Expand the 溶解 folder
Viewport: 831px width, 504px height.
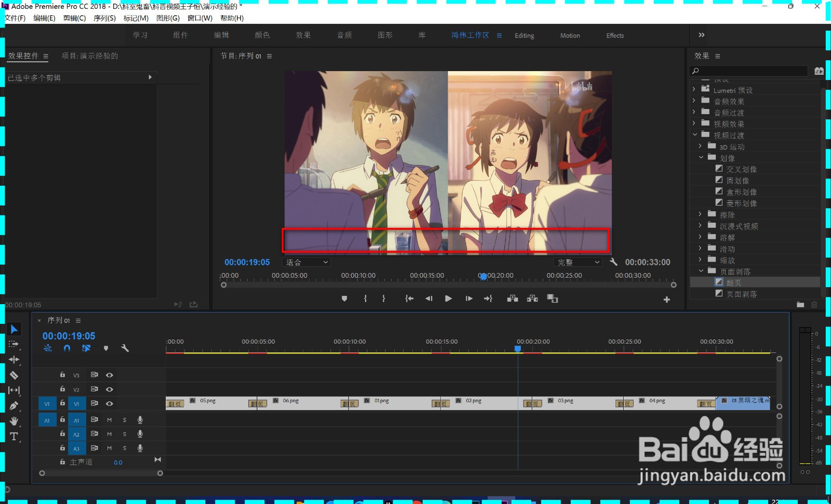[x=700, y=237]
